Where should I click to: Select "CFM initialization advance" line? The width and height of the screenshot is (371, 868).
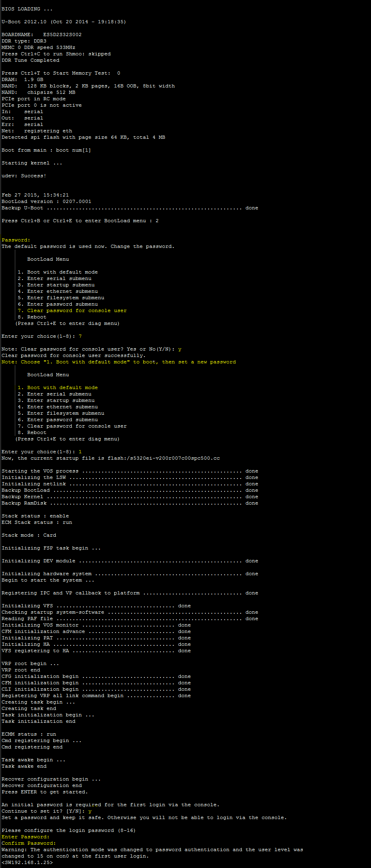pos(96,631)
